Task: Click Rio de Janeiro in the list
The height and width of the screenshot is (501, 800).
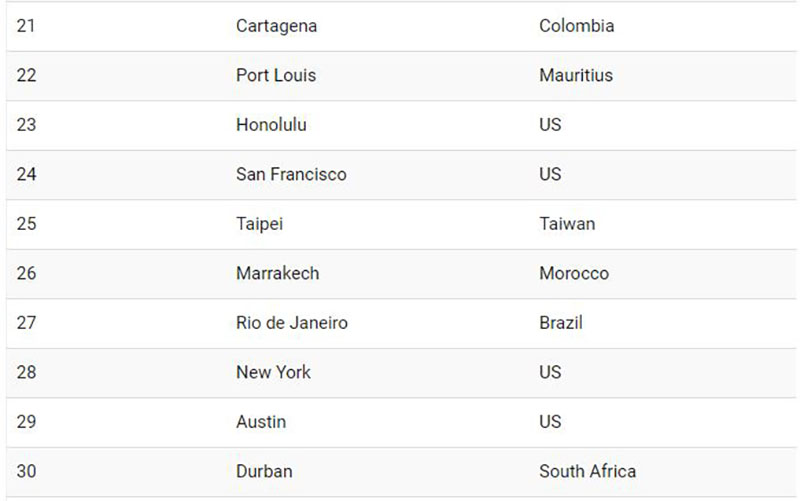Action: (x=292, y=323)
